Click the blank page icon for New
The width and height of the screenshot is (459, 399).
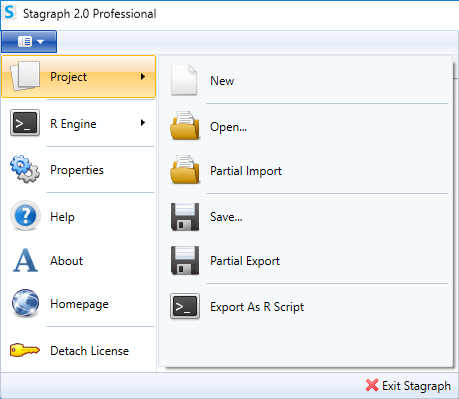pos(184,80)
